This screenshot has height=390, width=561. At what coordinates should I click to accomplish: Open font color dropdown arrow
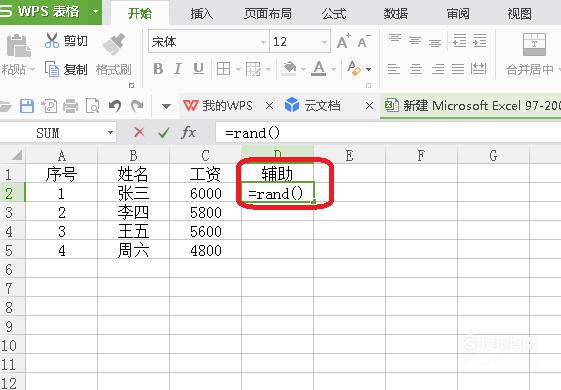333,69
